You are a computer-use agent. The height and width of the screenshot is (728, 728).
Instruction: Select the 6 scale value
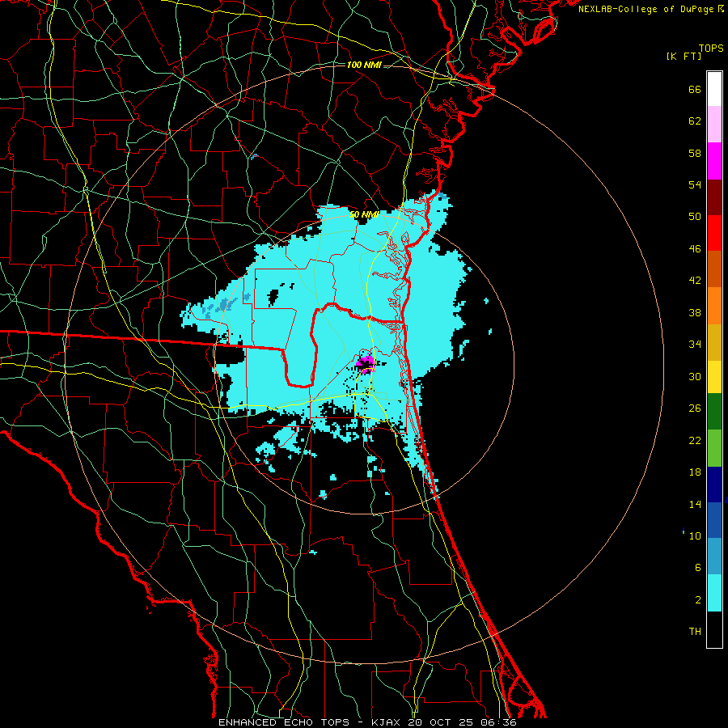pyautogui.click(x=698, y=568)
